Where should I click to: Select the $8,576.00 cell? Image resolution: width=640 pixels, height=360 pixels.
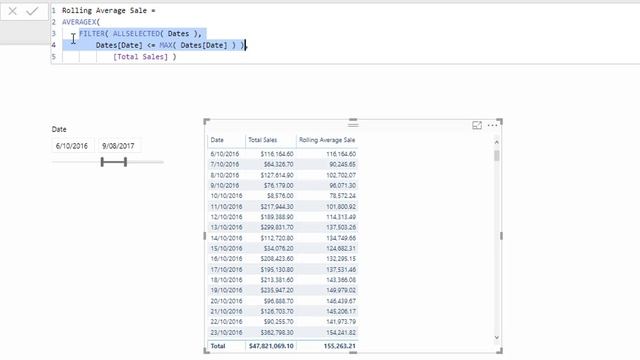280,196
